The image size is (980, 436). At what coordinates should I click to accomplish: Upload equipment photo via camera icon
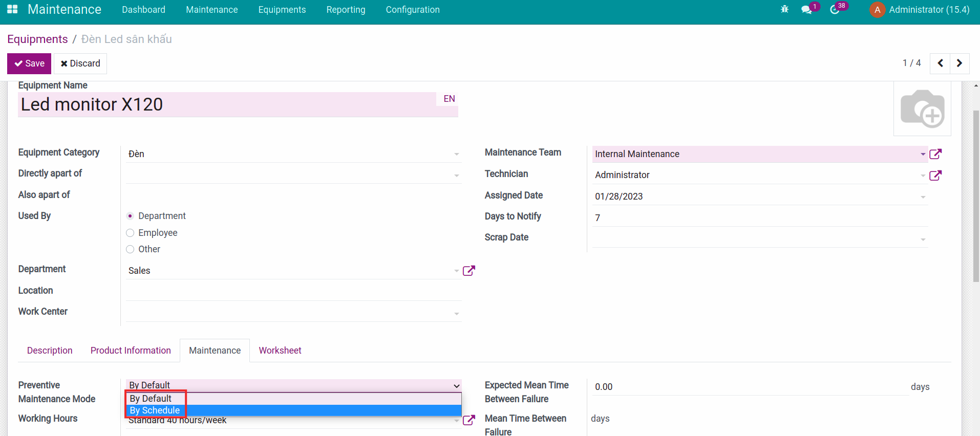(922, 108)
